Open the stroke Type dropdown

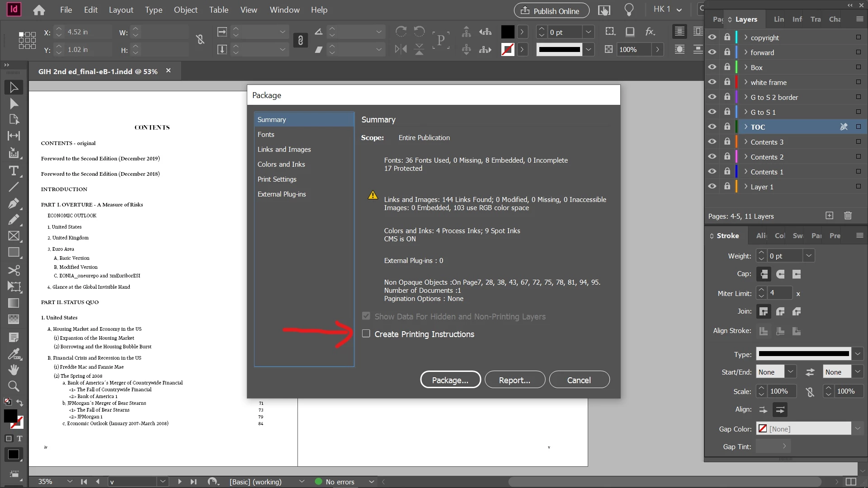(x=858, y=354)
